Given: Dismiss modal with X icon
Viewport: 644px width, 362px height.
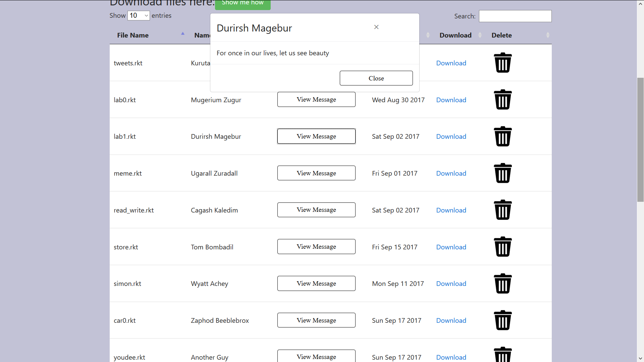Looking at the screenshot, I should [376, 27].
